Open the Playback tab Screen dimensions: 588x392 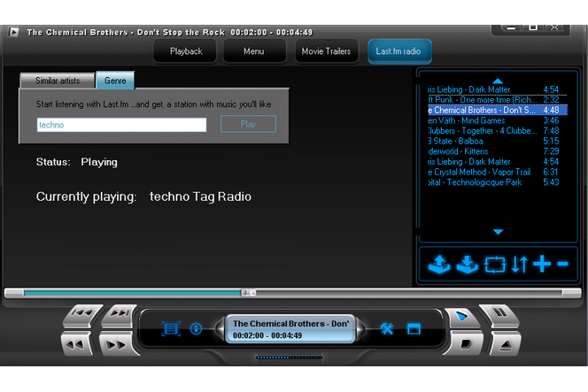(x=185, y=51)
